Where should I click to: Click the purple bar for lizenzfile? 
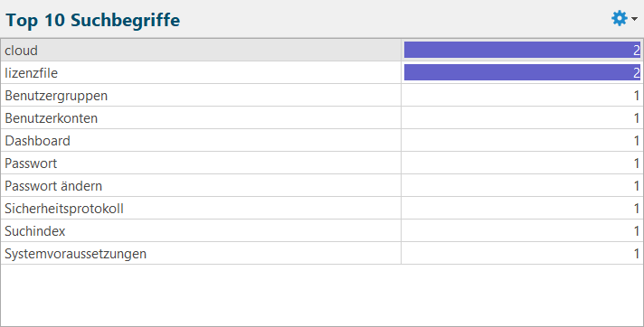tap(522, 72)
